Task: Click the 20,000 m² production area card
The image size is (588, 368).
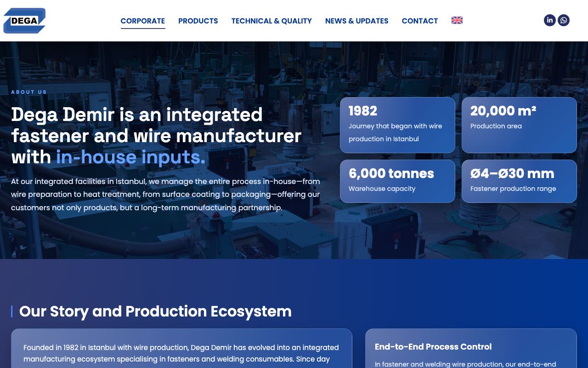Action: click(x=519, y=125)
